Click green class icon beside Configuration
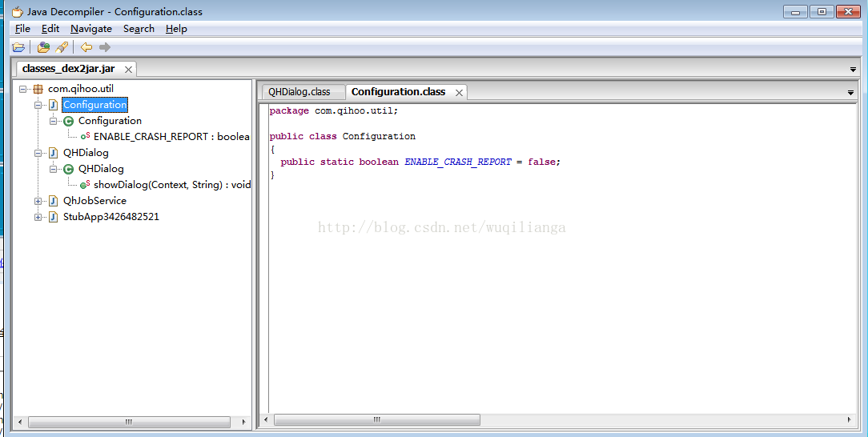Viewport: 868px width, 437px height. 69,121
